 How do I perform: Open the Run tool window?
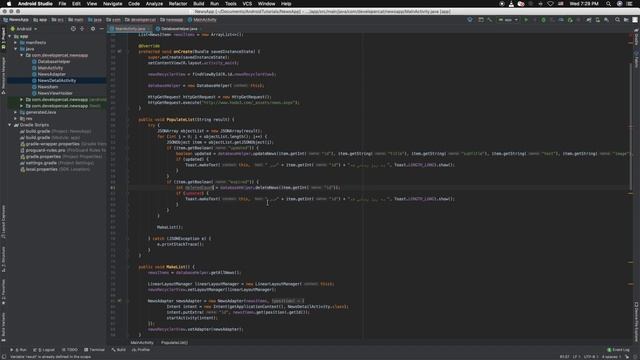pyautogui.click(x=18, y=350)
